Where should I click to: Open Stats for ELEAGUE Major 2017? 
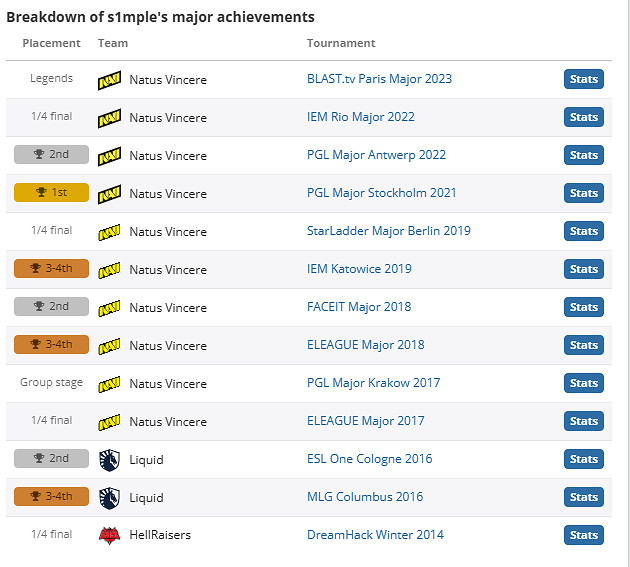tap(583, 421)
